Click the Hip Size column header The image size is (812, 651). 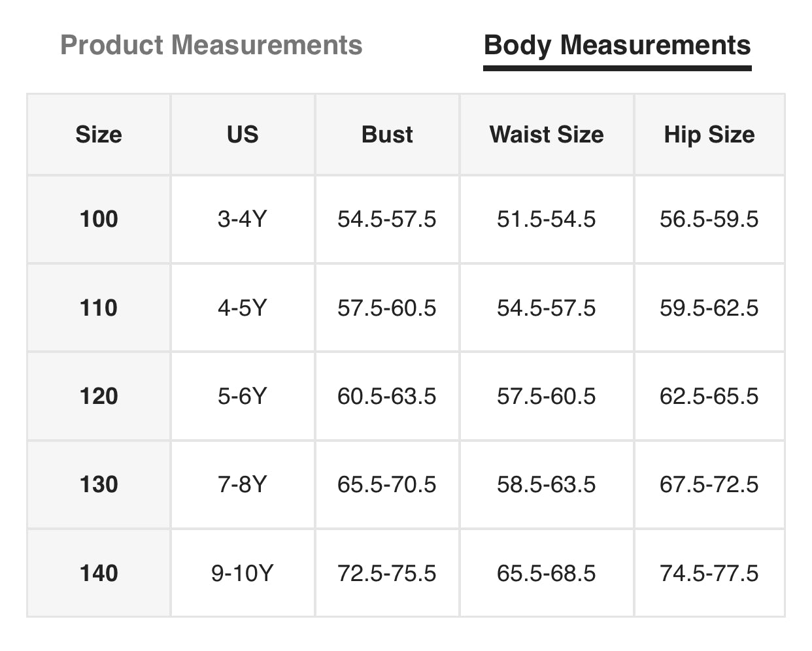pos(709,135)
